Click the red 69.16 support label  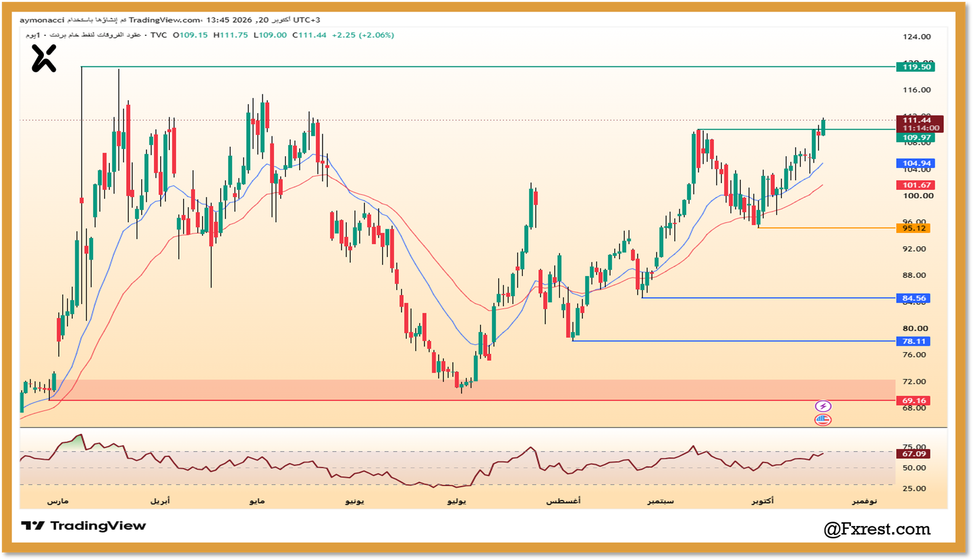(913, 401)
